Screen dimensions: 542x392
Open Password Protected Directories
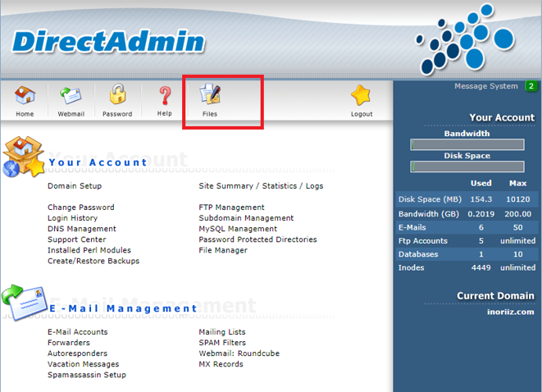coord(257,239)
